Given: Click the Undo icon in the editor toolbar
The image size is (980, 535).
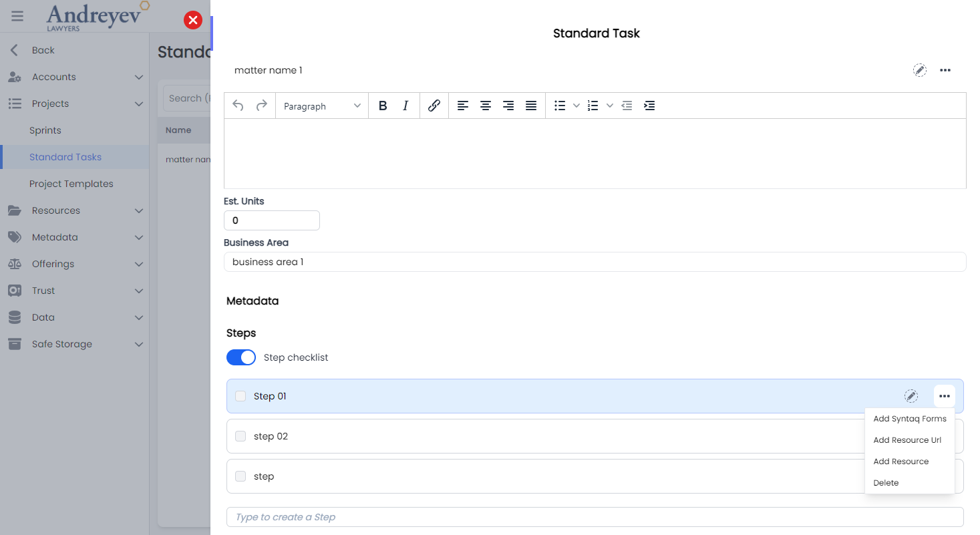Looking at the screenshot, I should point(238,105).
